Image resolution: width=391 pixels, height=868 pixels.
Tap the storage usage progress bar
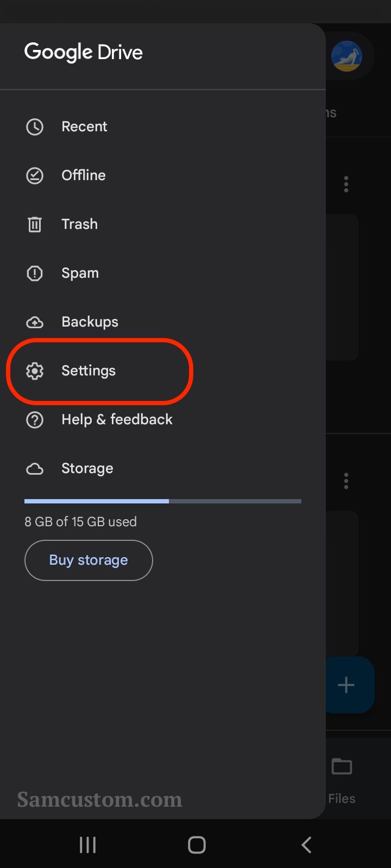coord(163,501)
